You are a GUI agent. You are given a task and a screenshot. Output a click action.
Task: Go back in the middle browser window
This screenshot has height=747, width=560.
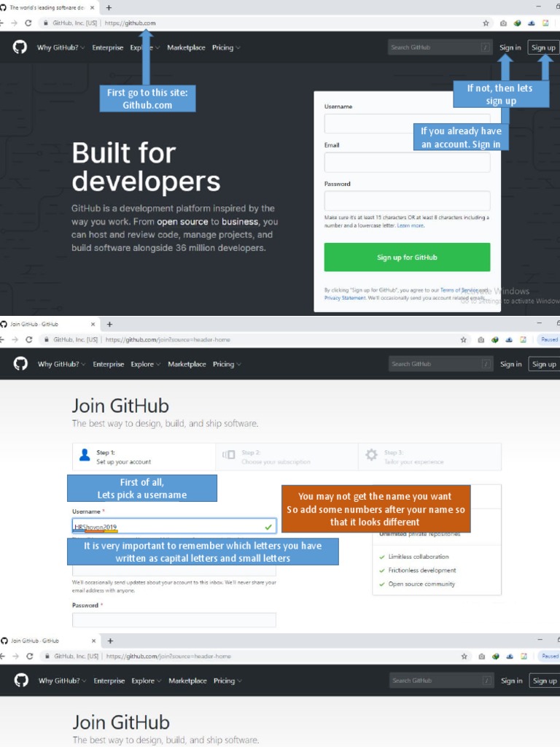pos(2,340)
